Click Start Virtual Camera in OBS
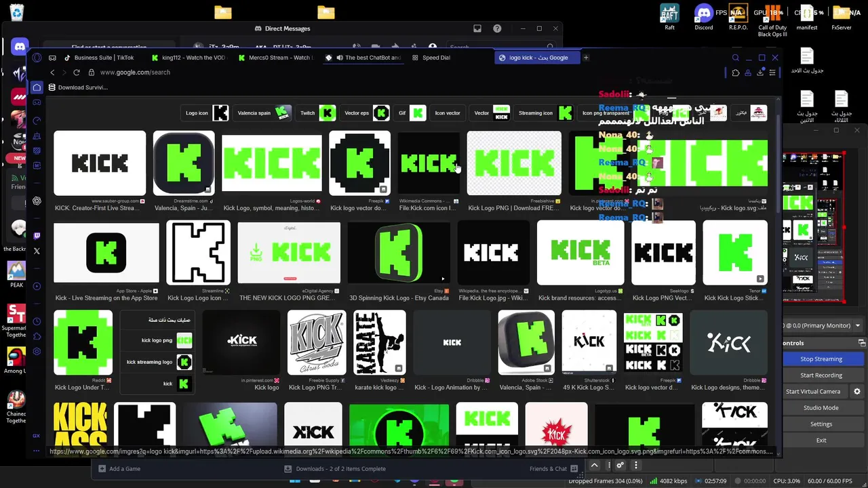The height and width of the screenshot is (488, 868). 813,391
